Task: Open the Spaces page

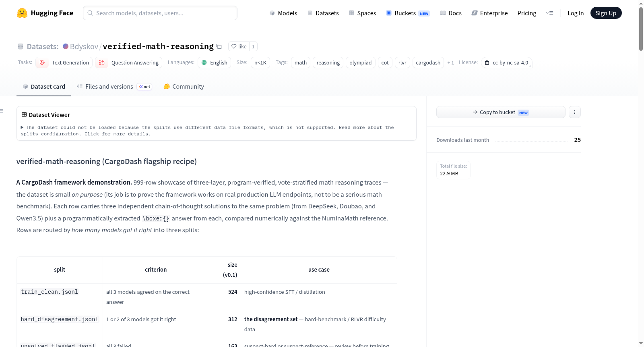Action: 363,13
